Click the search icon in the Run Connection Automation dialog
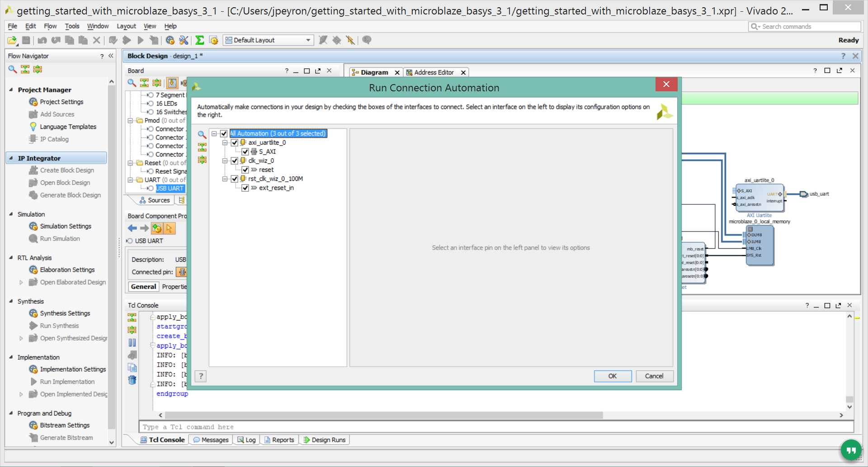This screenshot has height=467, width=868. (202, 134)
